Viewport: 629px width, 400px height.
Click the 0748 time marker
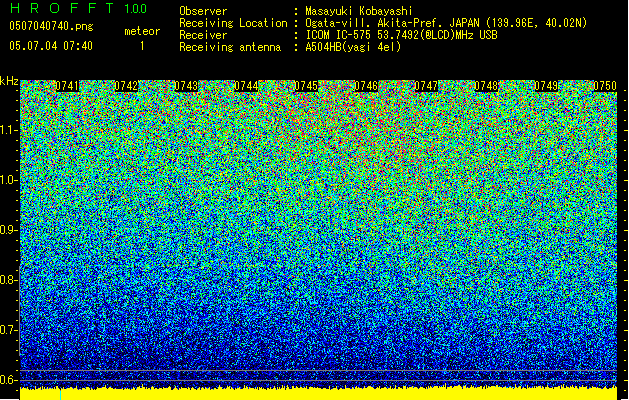pyautogui.click(x=486, y=86)
